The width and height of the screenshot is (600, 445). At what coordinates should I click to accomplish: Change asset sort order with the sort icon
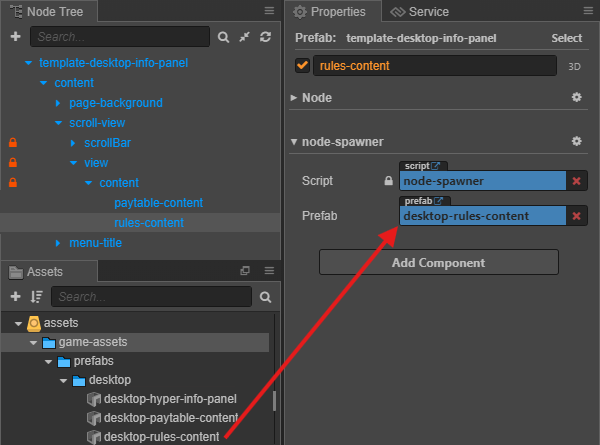click(36, 297)
